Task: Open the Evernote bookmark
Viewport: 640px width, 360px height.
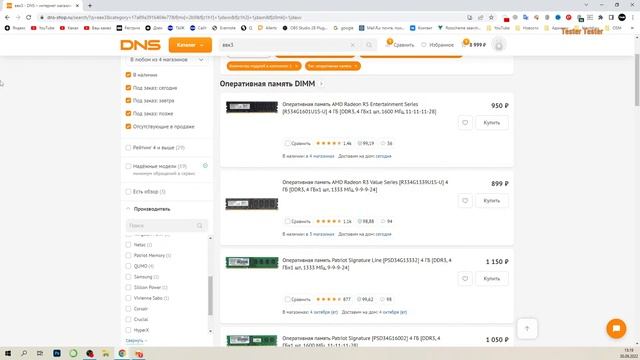Action: [224, 28]
